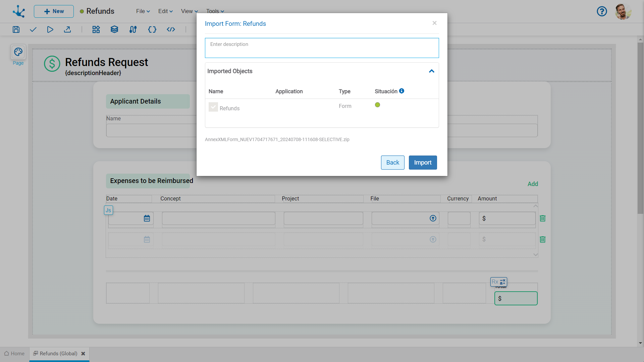Image resolution: width=644 pixels, height=362 pixels.
Task: Click the green Situación status dot
Action: [377, 105]
